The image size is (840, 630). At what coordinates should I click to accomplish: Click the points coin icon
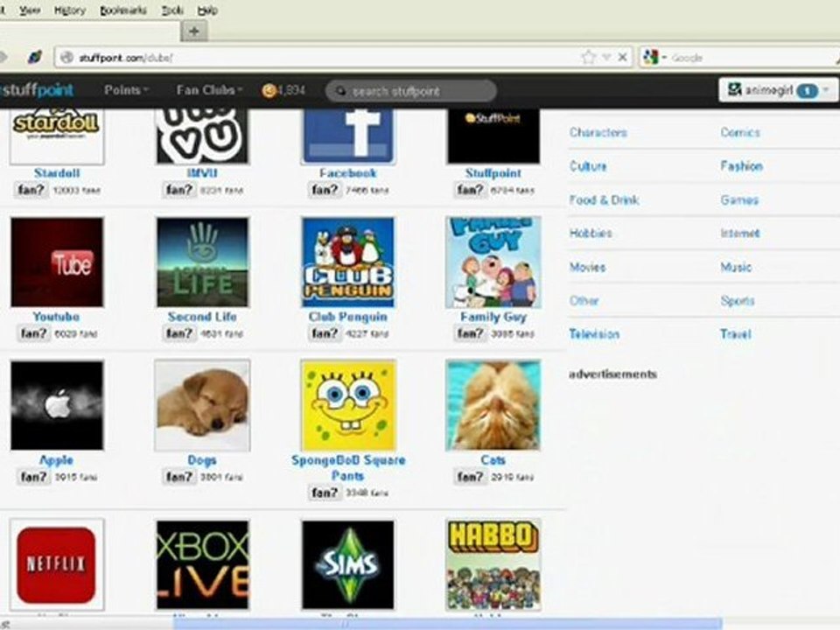coord(269,90)
